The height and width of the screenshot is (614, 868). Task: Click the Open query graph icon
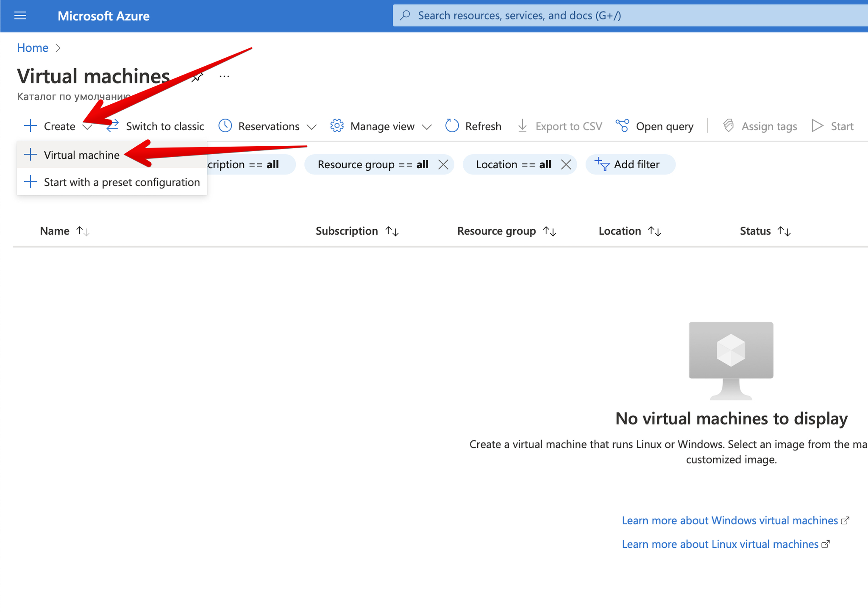coord(622,126)
